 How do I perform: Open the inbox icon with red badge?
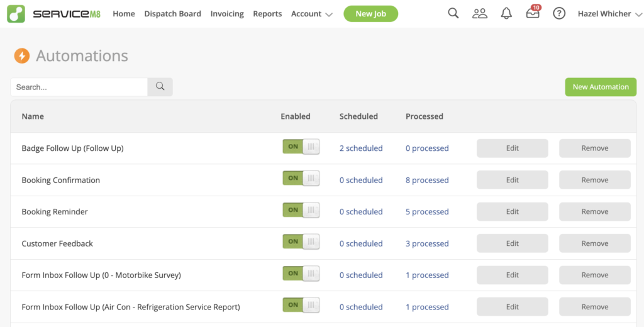click(533, 12)
